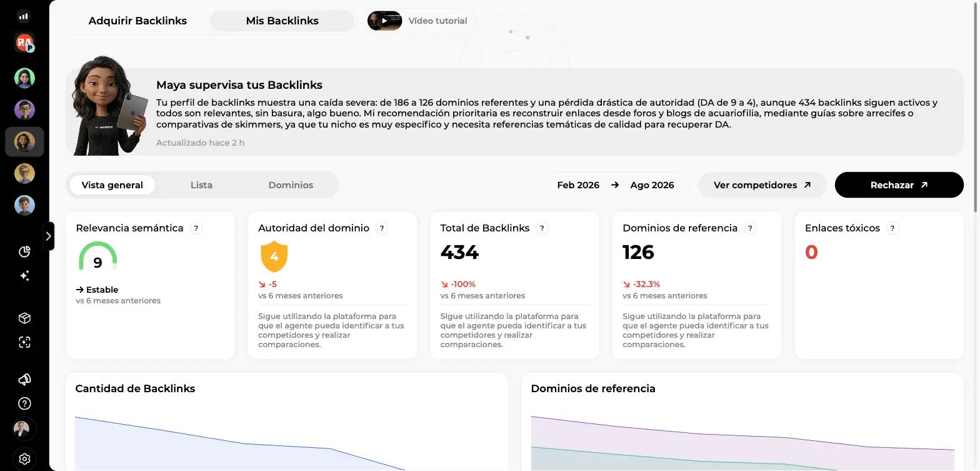Open help for Enlaces tóxicos
The width and height of the screenshot is (980, 471).
tap(892, 228)
